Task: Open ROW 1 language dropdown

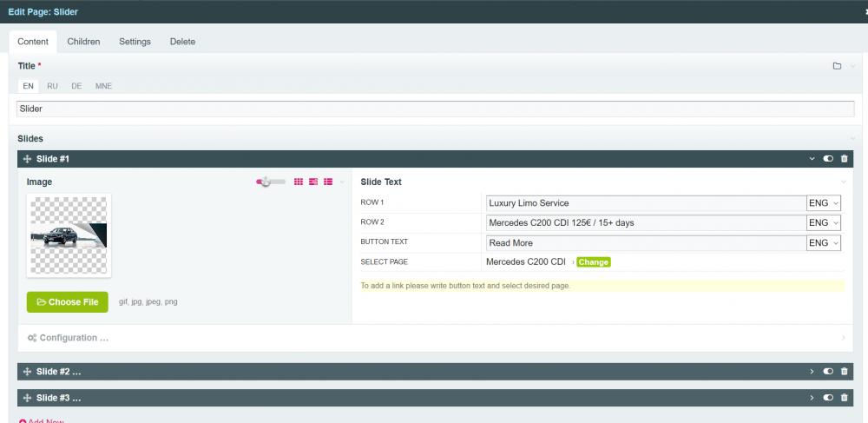Action: point(824,202)
